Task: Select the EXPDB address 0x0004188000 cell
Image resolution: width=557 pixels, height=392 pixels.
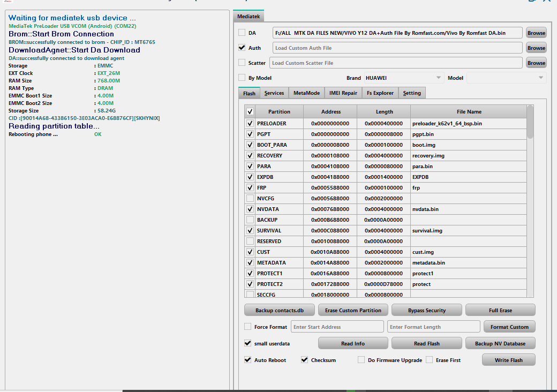Action: [330, 177]
